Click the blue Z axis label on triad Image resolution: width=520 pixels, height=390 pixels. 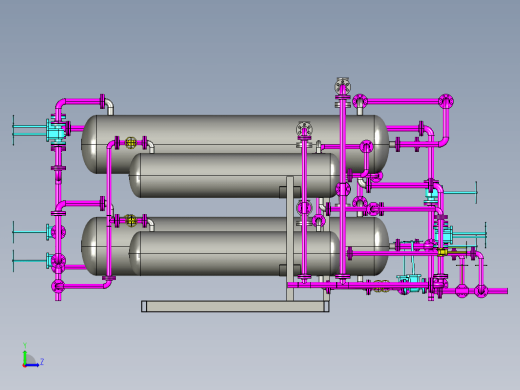42,361
